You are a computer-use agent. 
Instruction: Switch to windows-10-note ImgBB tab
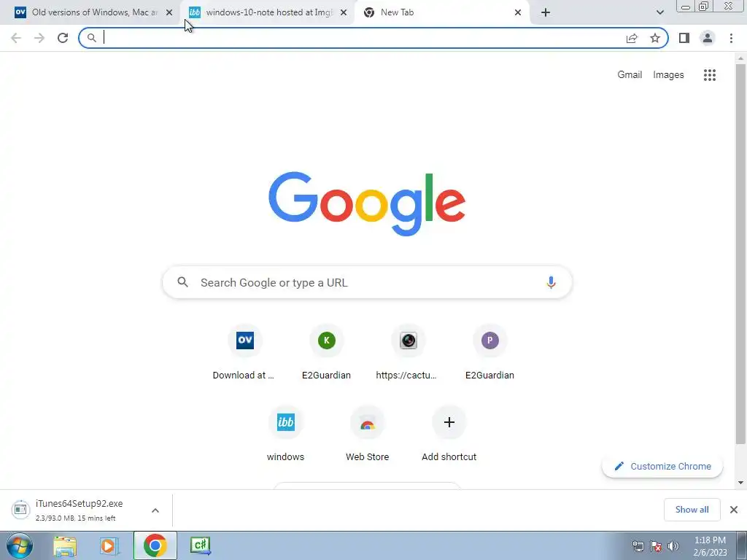(x=267, y=12)
